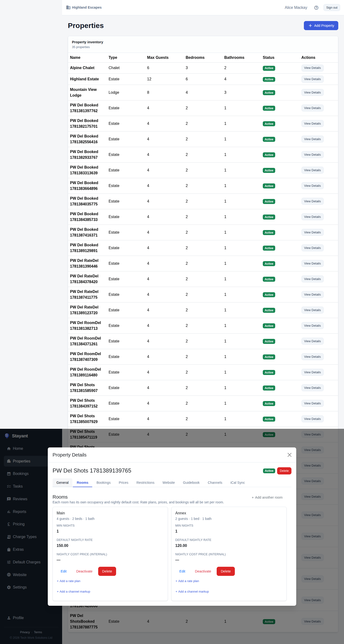
Task: Click the Add Property button
Action: (x=321, y=26)
